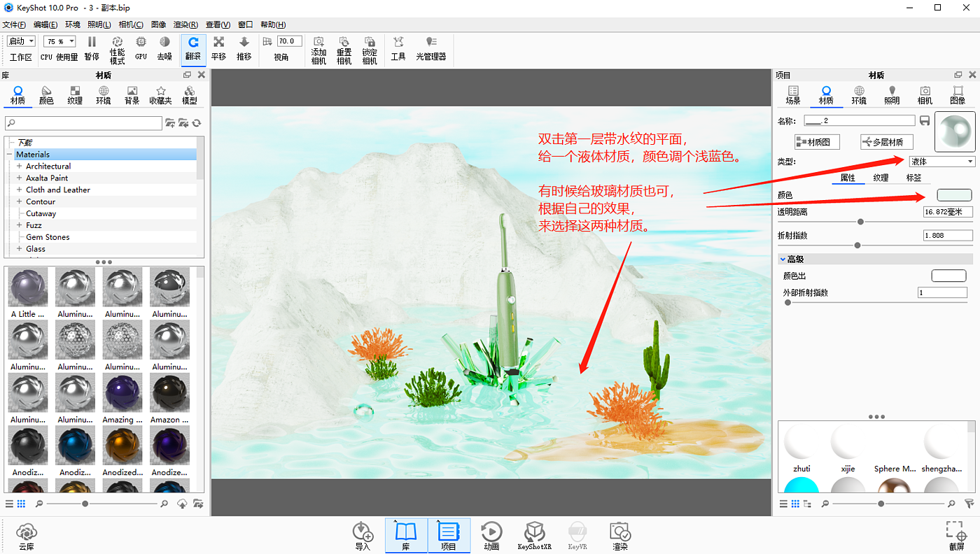Click the 多层材质 multi-material button

(x=886, y=142)
